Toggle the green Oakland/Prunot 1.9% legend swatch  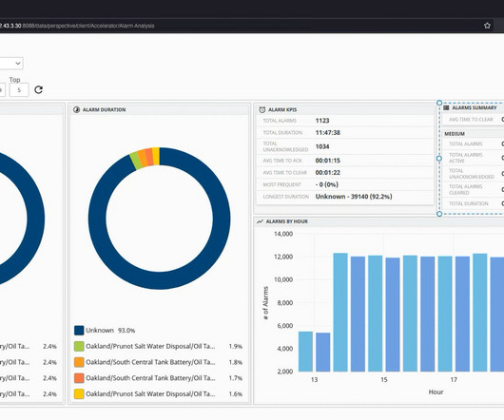point(79,346)
